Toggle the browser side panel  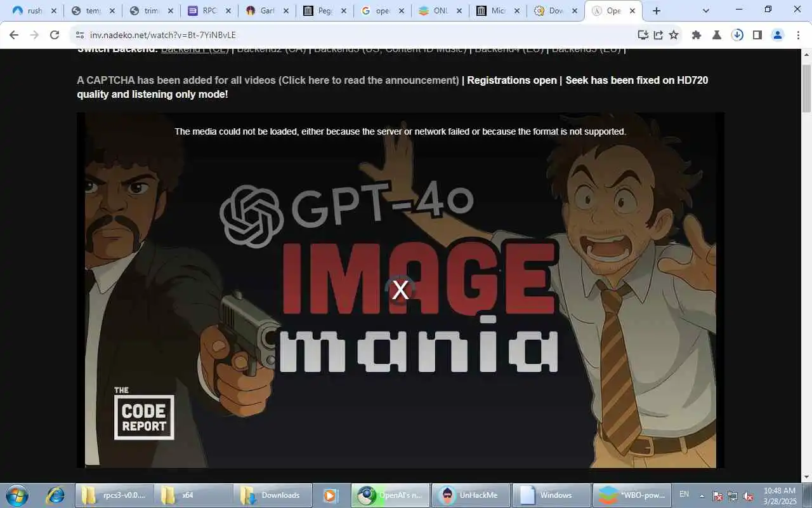757,35
